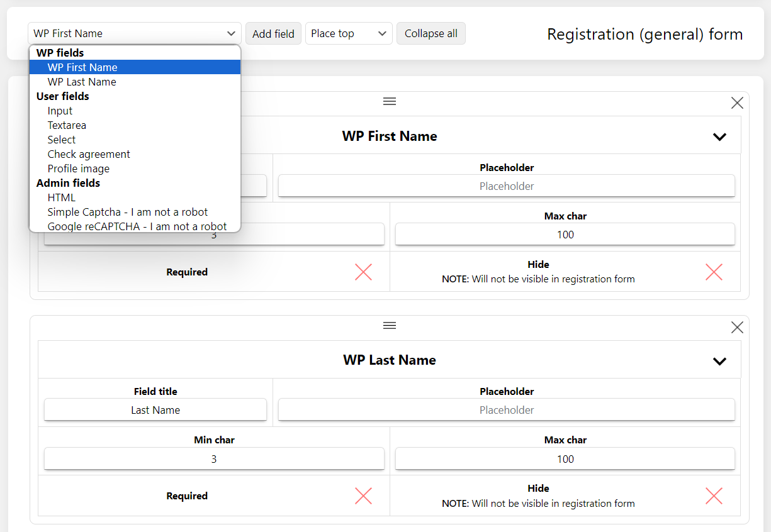Select the Profile image option

[135, 169]
